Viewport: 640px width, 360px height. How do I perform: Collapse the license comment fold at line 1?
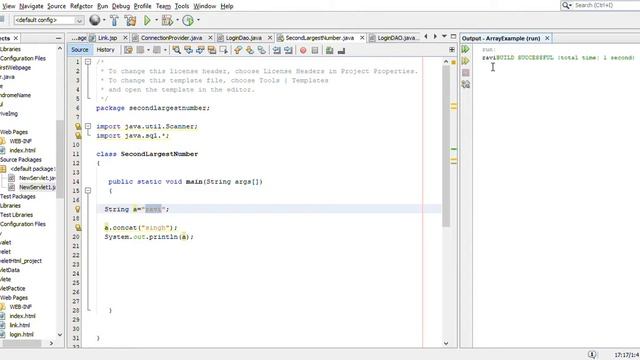pos(88,62)
